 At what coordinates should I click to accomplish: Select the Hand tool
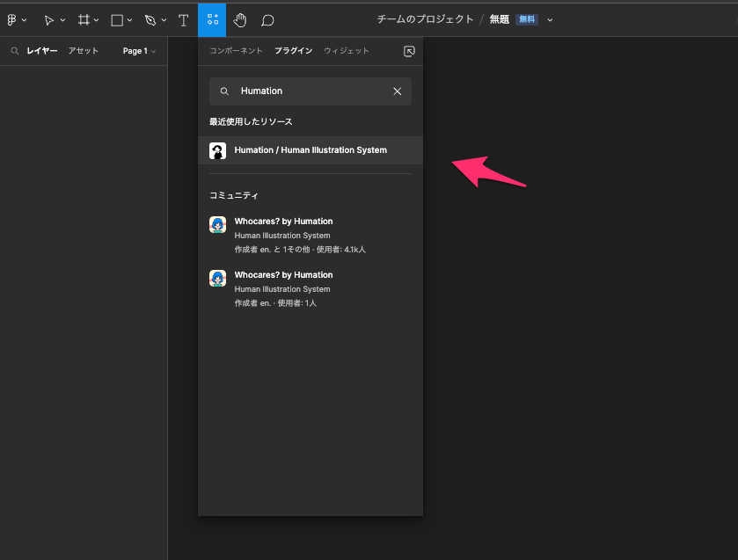[240, 19]
